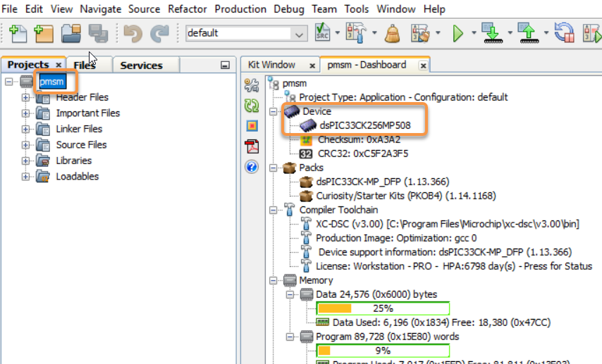Viewport: 602px width, 364px height.
Task: Close the Kit Window tab
Action: pyautogui.click(x=312, y=65)
